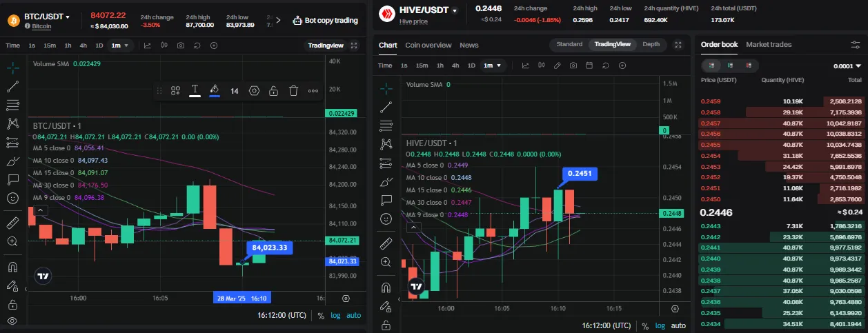
Task: Click zoom-in magnifier tool on BTC chart
Action: [x=12, y=241]
